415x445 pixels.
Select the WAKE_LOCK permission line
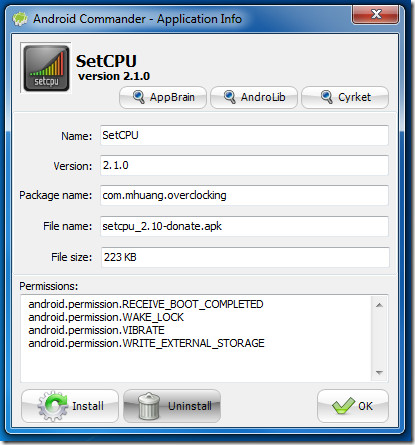click(106, 317)
